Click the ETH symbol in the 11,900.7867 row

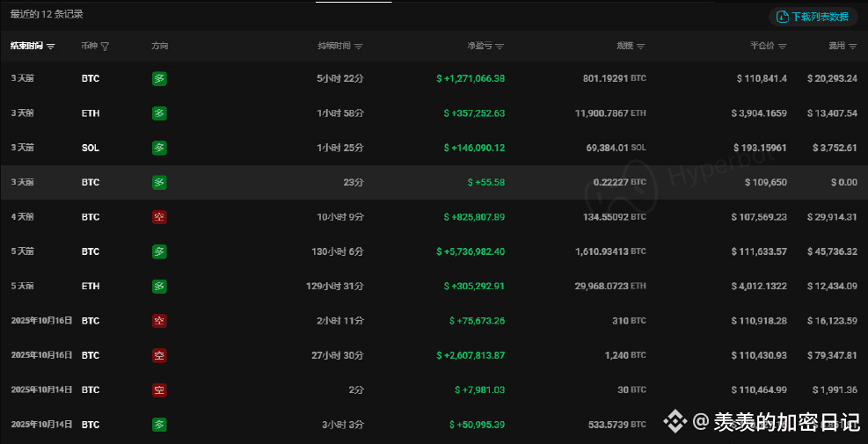[91, 113]
